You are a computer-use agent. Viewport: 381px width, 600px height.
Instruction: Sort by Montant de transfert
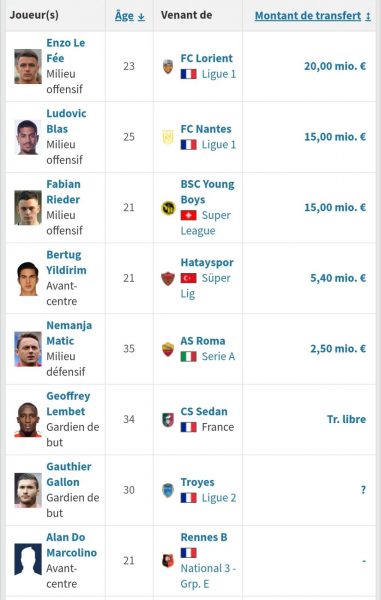pos(313,16)
